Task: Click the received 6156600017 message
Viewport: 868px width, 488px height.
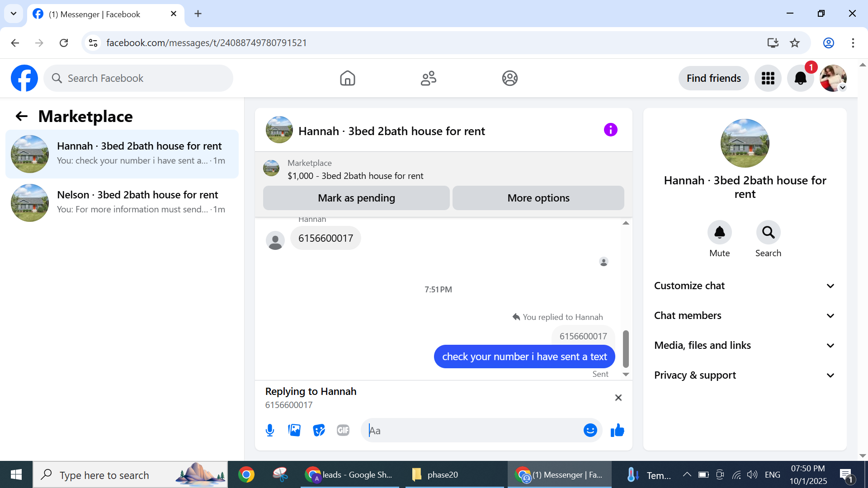Action: click(x=325, y=238)
